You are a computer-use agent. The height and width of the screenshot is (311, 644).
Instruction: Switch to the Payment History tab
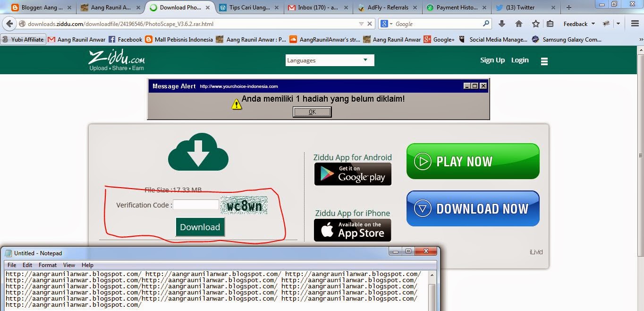pos(456,7)
